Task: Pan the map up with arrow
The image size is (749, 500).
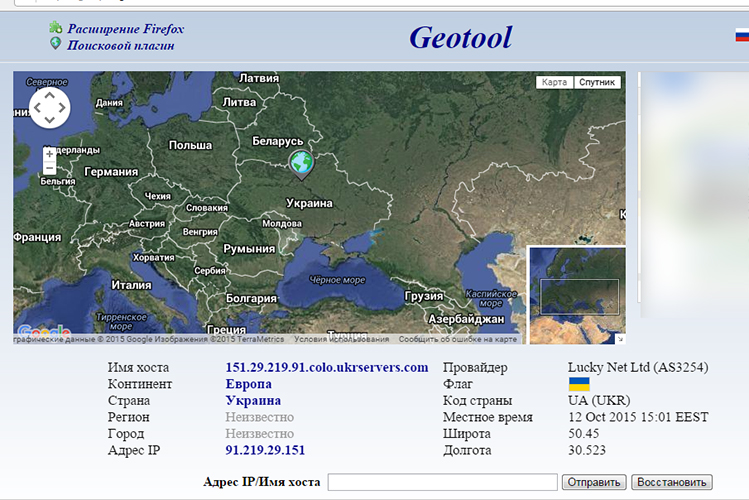Action: (50, 96)
